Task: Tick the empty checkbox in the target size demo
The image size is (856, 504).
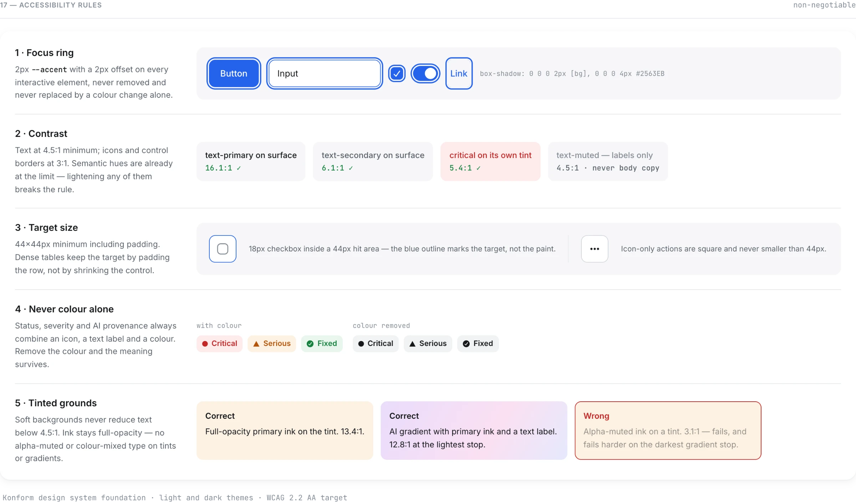Action: [223, 249]
